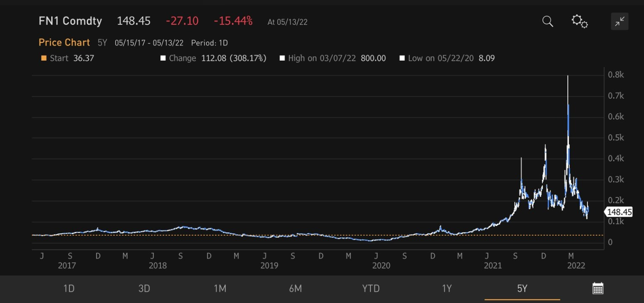Click the 2019 year label on x-axis
644x303 pixels.
(269, 266)
